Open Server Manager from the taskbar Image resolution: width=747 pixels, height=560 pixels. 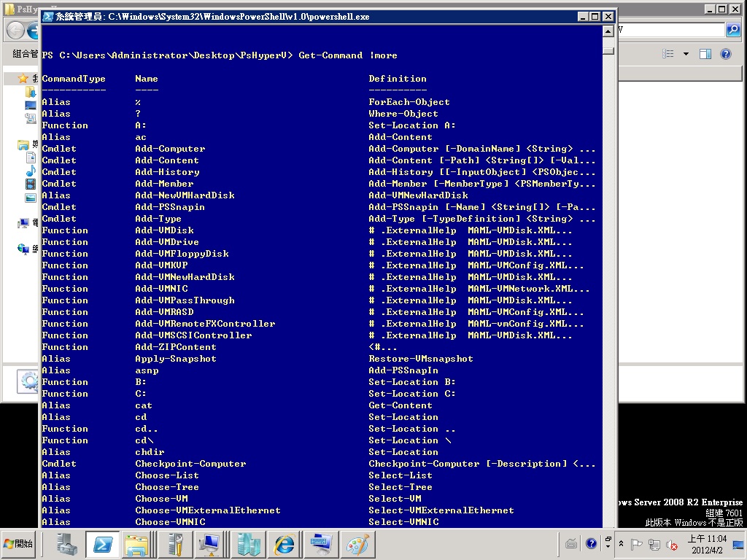(66, 544)
